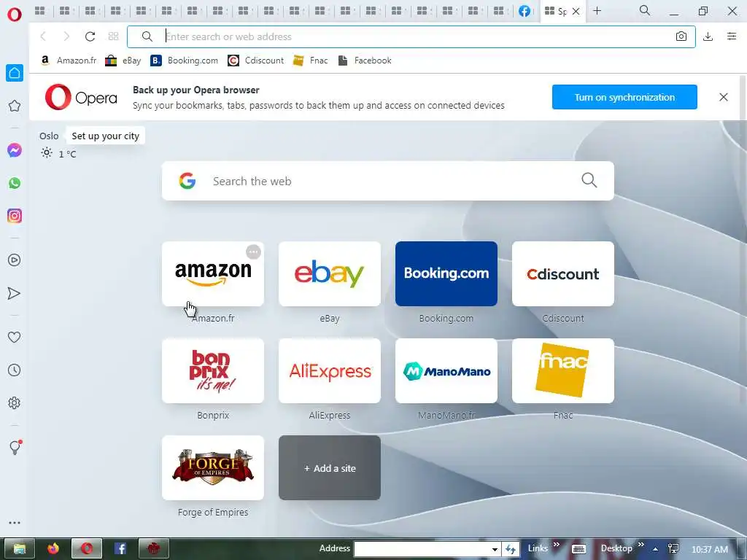Viewport: 747px width, 560px height.
Task: Open WhatsApp in the sidebar
Action: click(x=15, y=183)
